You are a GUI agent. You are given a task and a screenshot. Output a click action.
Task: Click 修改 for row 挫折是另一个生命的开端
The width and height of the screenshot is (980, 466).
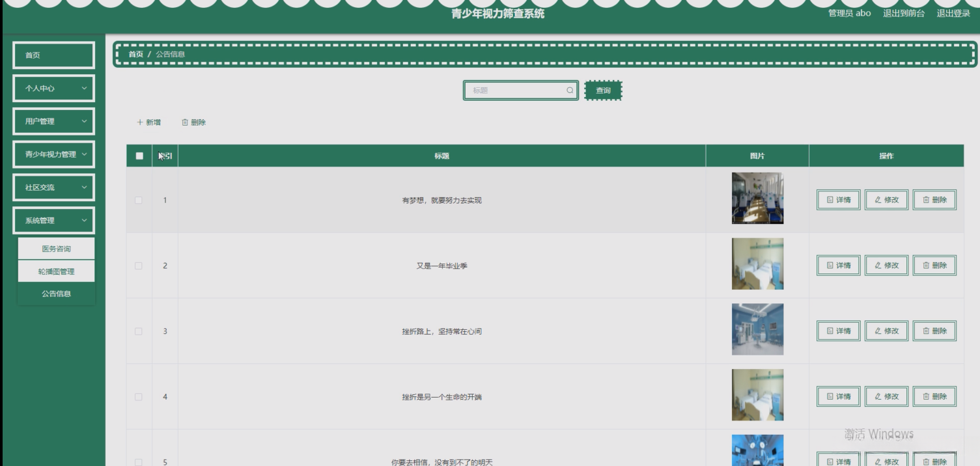tap(886, 396)
